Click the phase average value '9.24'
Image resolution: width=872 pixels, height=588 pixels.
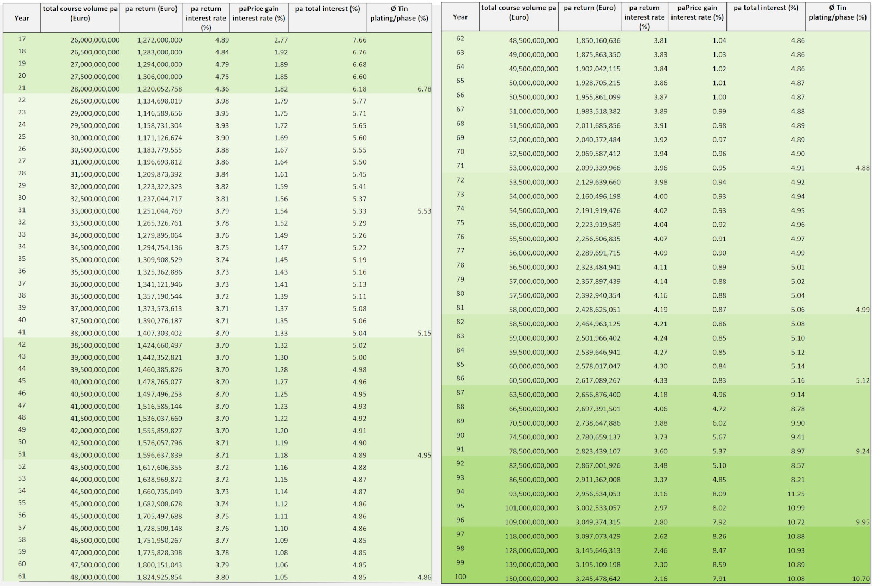coord(863,451)
